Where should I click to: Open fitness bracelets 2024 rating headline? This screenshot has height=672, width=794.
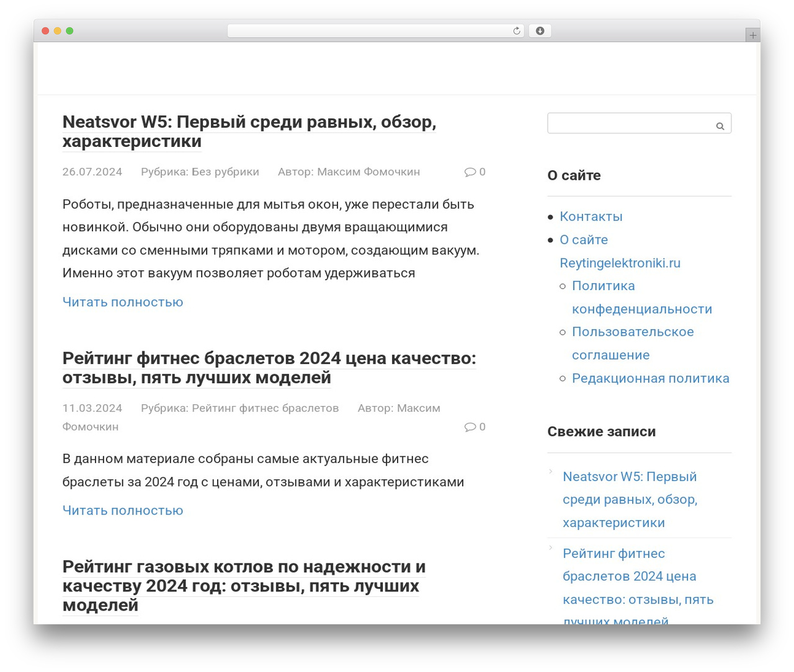(x=269, y=368)
